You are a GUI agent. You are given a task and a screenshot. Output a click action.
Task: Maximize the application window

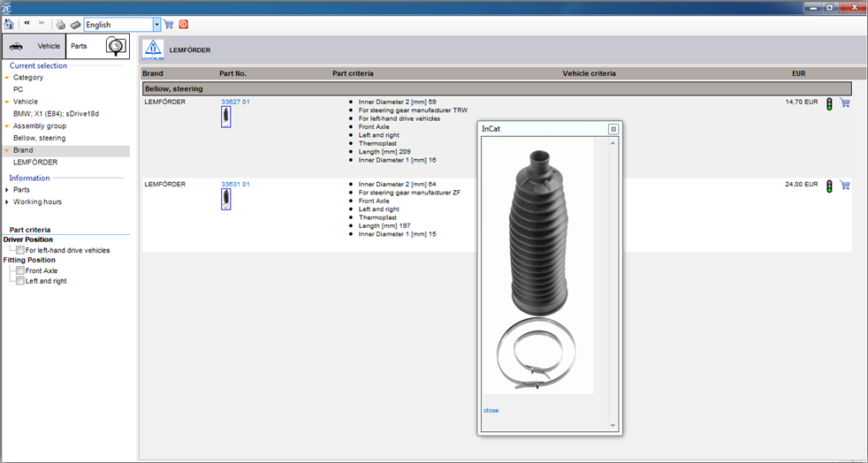point(829,7)
